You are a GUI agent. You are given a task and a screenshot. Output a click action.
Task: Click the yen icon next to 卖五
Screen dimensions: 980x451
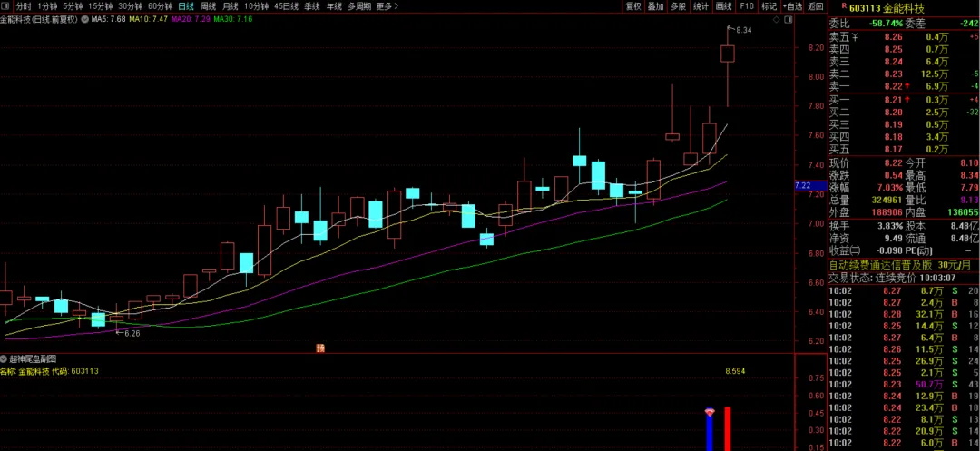tap(855, 37)
